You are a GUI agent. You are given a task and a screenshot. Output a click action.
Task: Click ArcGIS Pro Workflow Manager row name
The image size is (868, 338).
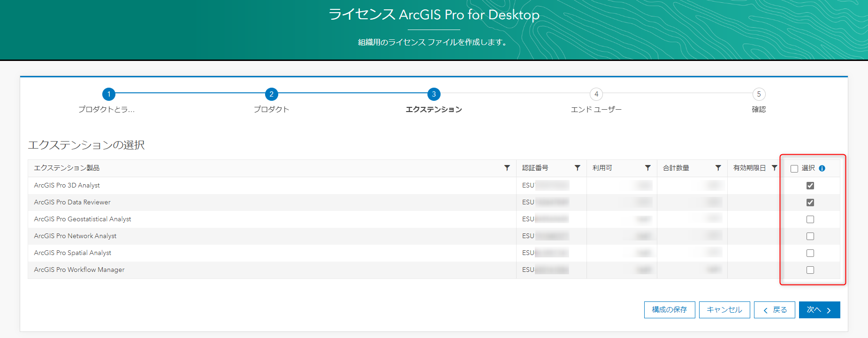point(79,270)
